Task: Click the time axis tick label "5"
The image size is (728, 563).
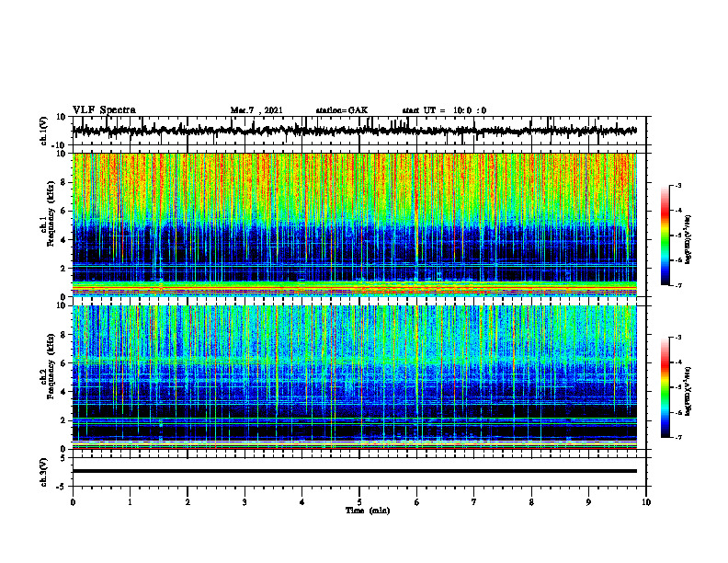Action: click(359, 502)
